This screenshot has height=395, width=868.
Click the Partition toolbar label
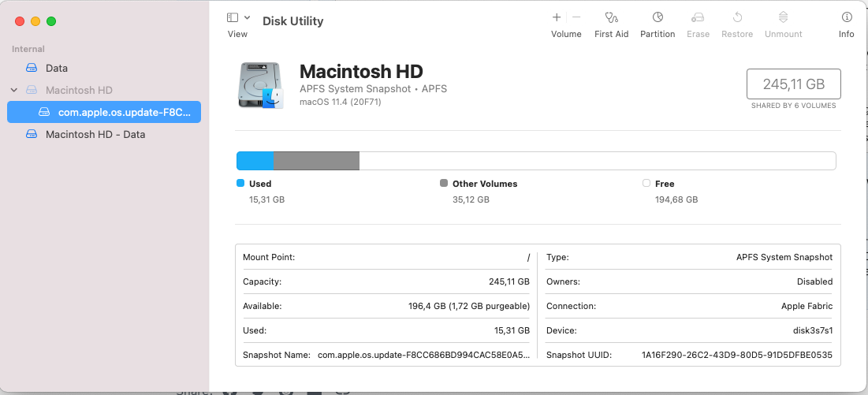click(658, 34)
